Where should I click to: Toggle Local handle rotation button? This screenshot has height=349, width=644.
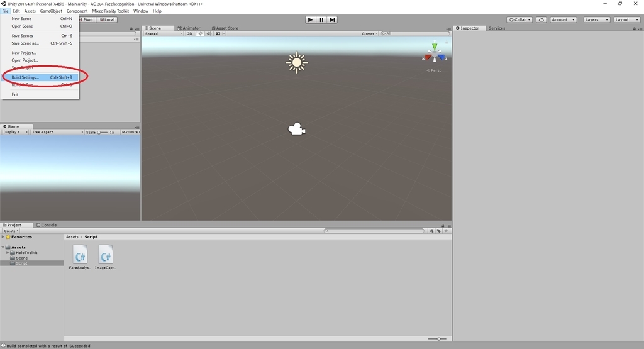(x=107, y=19)
